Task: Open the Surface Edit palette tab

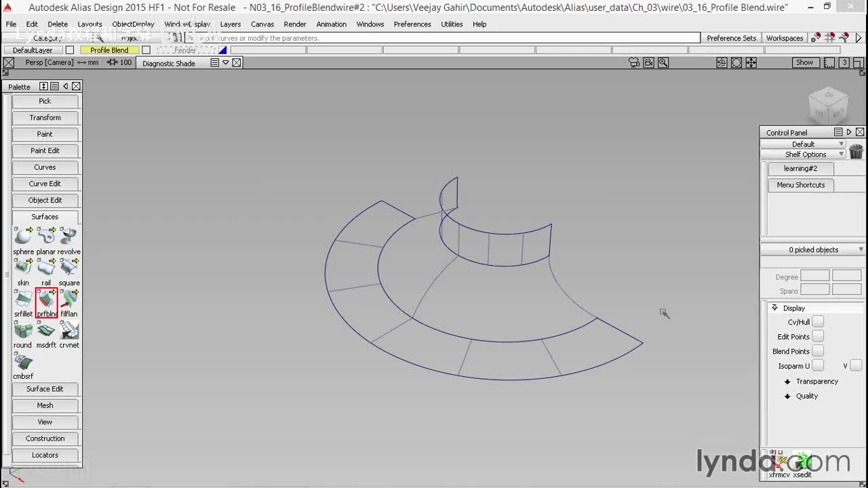Action: pos(45,389)
